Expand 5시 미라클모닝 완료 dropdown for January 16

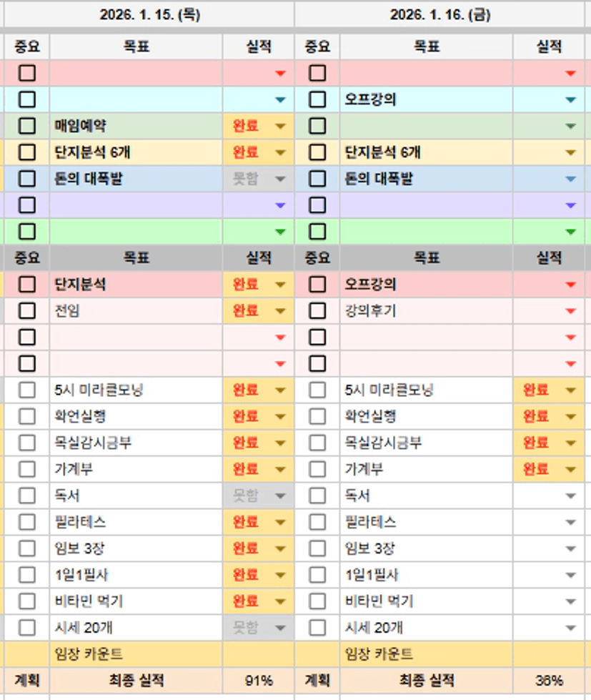570,390
